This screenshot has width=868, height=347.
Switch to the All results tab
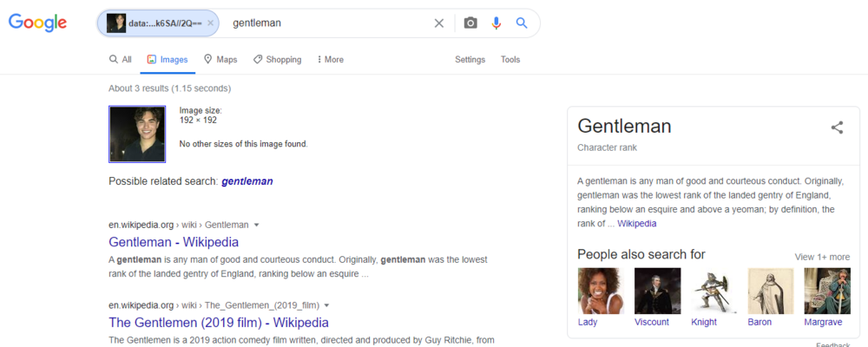click(121, 60)
